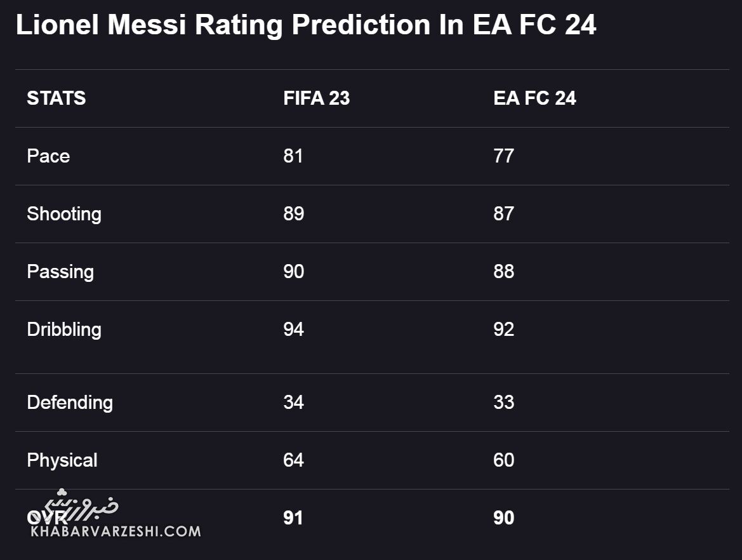Click the Physical row label
This screenshot has width=742, height=560.
(62, 460)
